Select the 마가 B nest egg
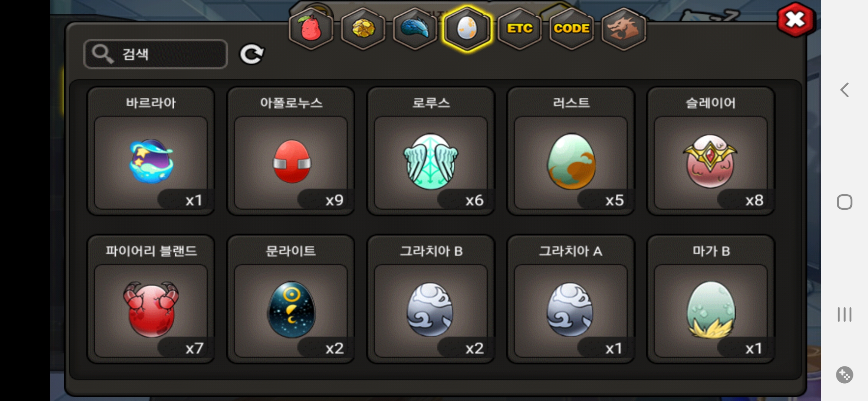This screenshot has height=401, width=868. pyautogui.click(x=711, y=299)
